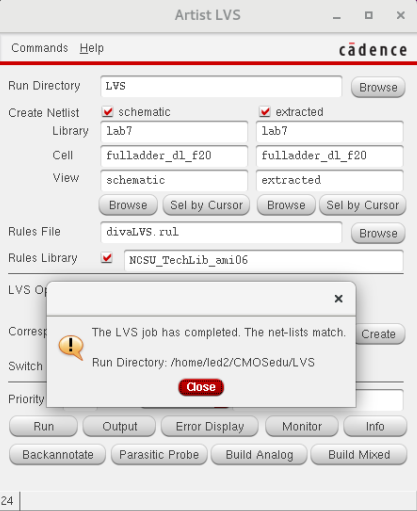Click the warning exclamation icon in dialog

tap(71, 347)
